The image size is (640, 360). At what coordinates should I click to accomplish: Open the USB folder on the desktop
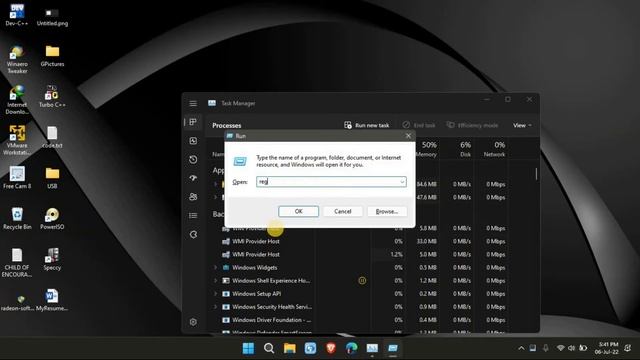(x=52, y=178)
